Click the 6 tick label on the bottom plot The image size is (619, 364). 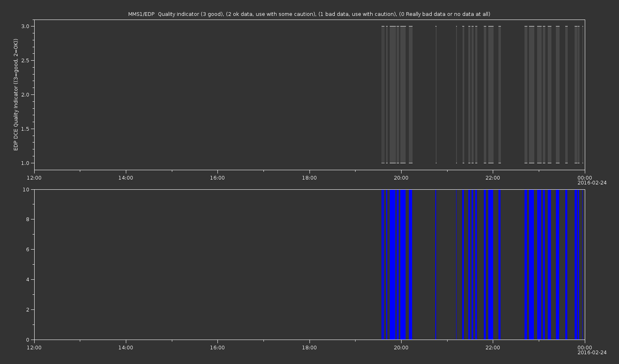[28, 250]
